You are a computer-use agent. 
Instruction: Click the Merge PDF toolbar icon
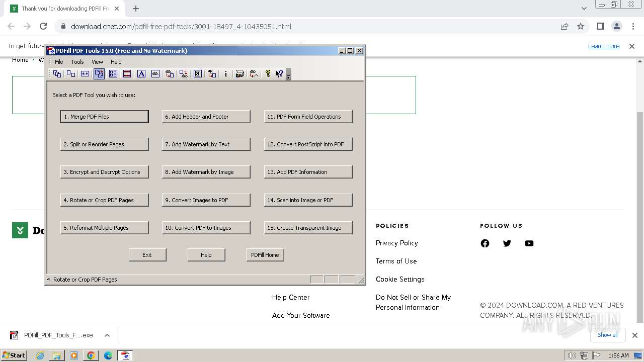(57, 74)
